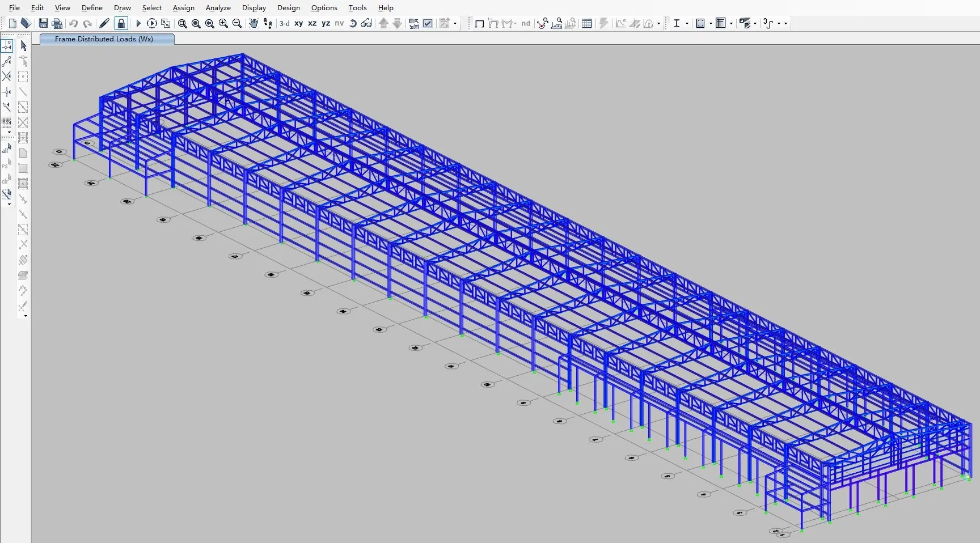Open the interactive database table editor
Image resolution: width=980 pixels, height=543 pixels.
pos(587,23)
